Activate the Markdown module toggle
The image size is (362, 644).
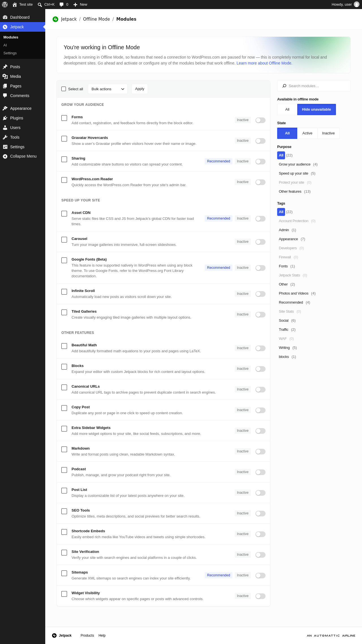pyautogui.click(x=260, y=452)
